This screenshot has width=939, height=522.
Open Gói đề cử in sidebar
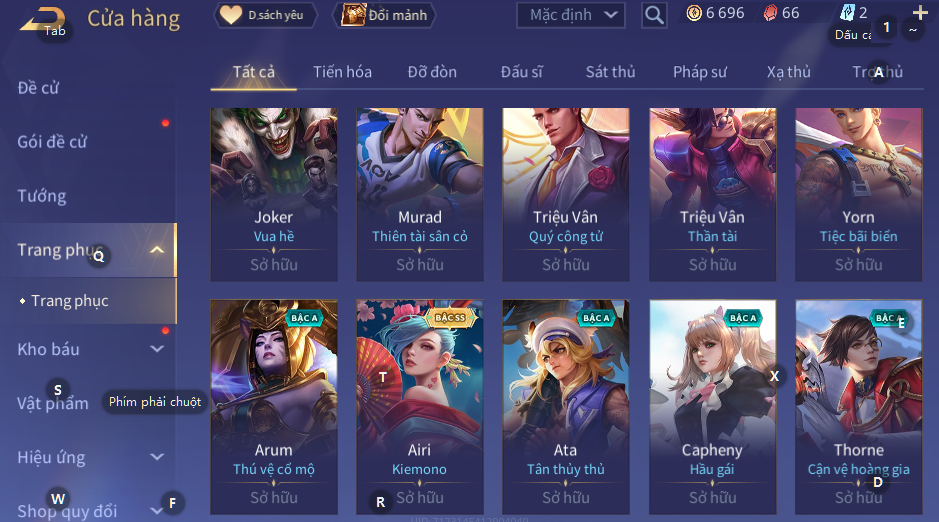(x=52, y=142)
